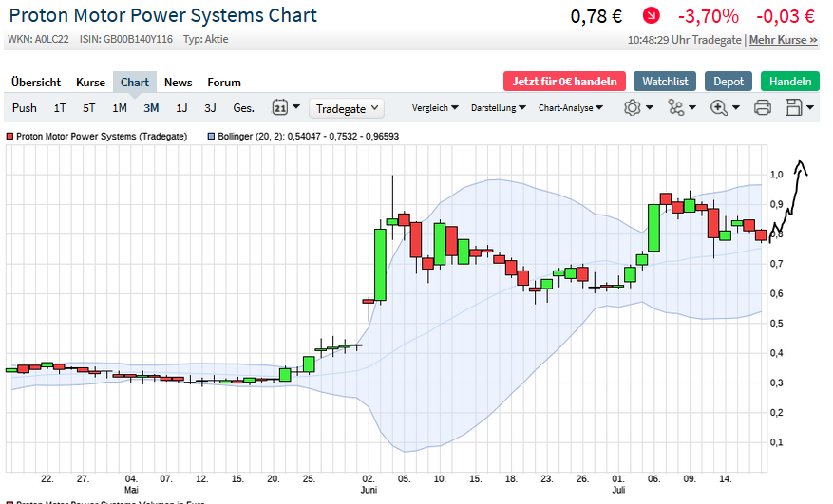This screenshot has width=833, height=504.
Task: Click the 0,78 € price value
Action: pyautogui.click(x=596, y=16)
